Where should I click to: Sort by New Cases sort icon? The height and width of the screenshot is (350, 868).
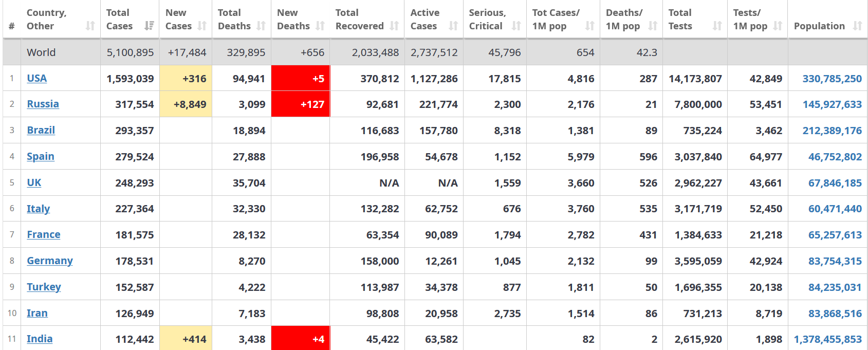click(x=202, y=26)
